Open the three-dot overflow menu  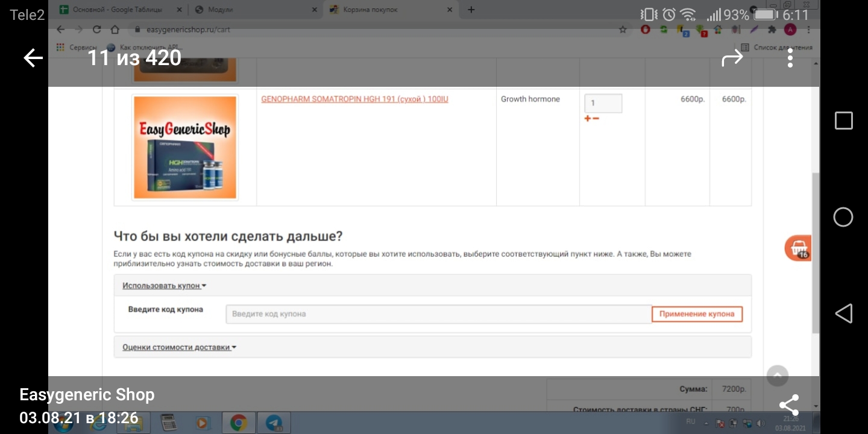coord(790,58)
